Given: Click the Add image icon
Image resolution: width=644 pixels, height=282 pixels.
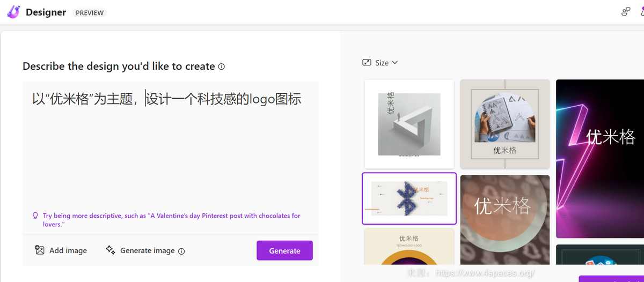Looking at the screenshot, I should tap(40, 250).
